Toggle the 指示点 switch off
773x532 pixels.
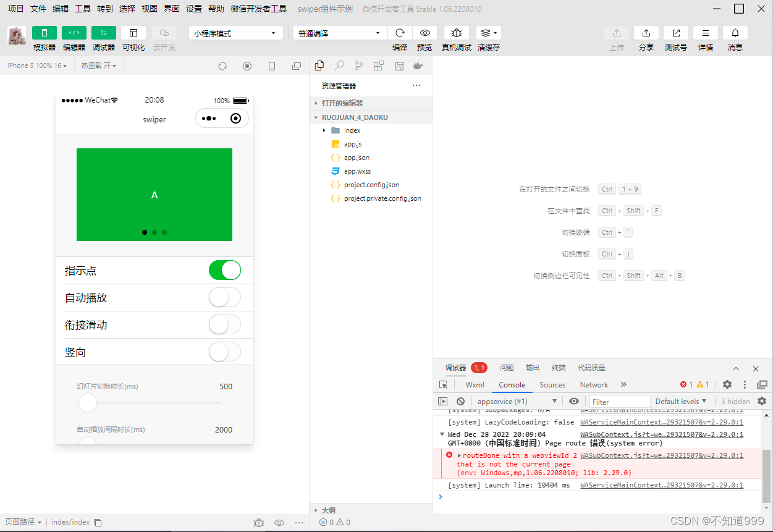tap(225, 270)
